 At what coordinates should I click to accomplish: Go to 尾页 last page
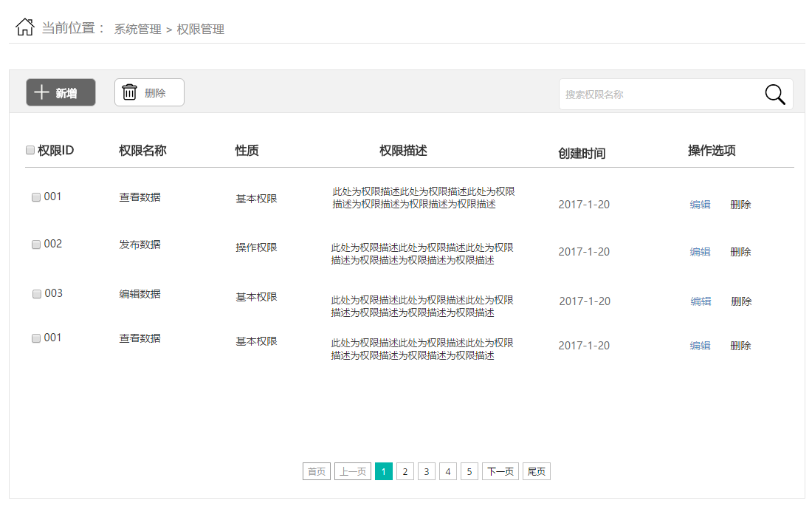tap(537, 471)
